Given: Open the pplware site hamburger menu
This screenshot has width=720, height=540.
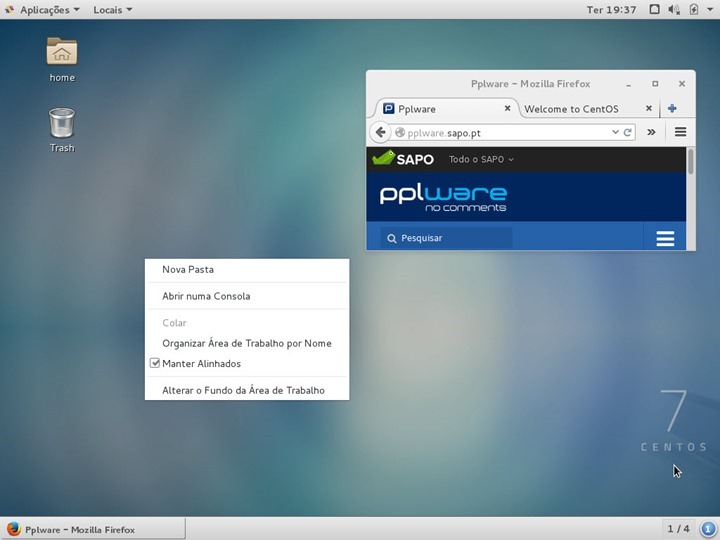Looking at the screenshot, I should click(665, 238).
